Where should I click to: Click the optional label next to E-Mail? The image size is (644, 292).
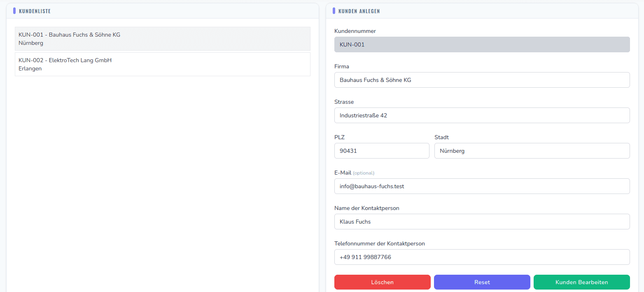(x=364, y=173)
